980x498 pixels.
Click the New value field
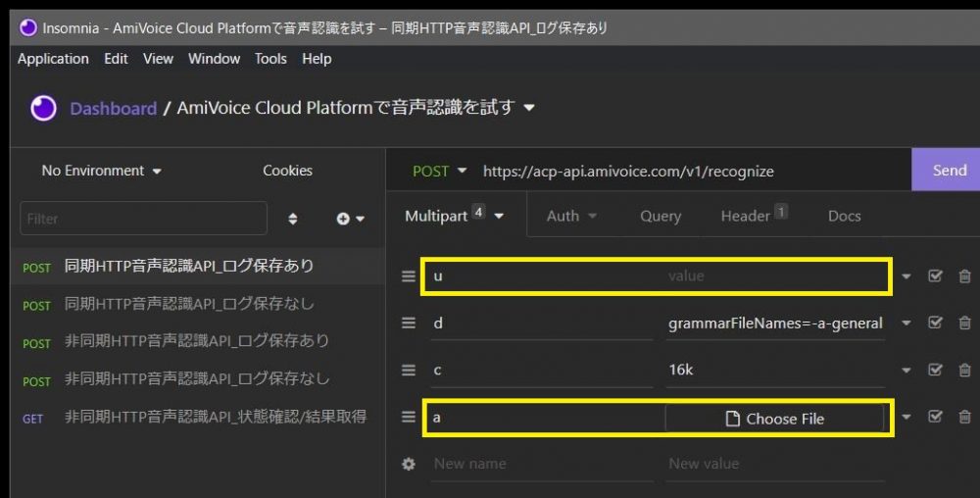[x=775, y=465]
